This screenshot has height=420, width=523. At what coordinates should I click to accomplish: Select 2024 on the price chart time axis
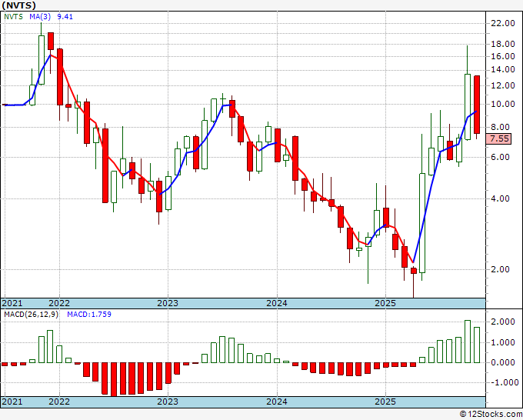[x=277, y=303]
